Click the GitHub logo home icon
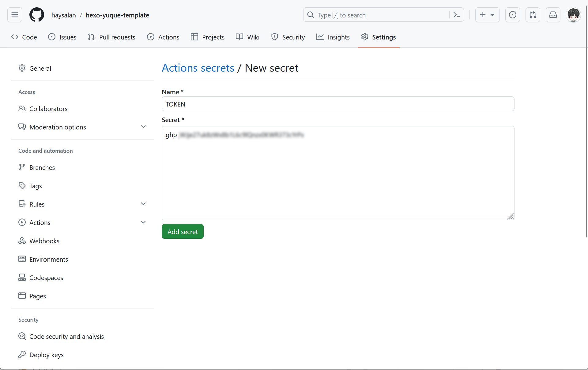Screen dimensions: 588x370 pos(37,15)
